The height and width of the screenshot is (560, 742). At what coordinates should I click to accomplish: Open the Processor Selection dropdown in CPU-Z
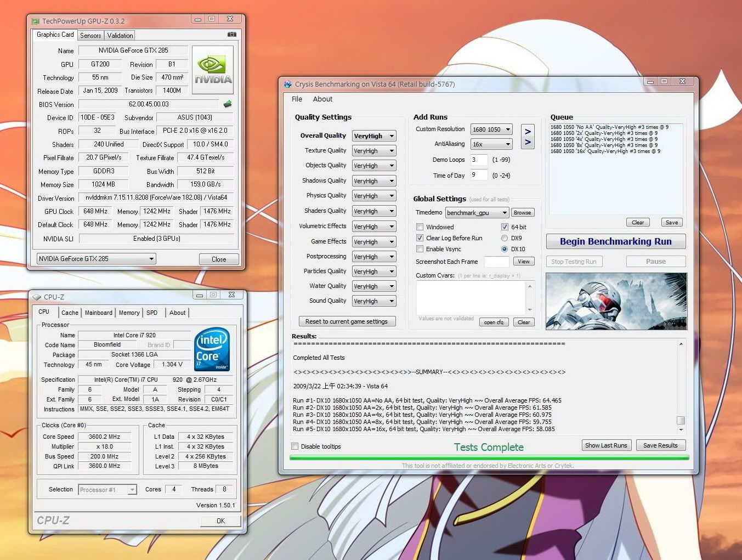(x=107, y=490)
